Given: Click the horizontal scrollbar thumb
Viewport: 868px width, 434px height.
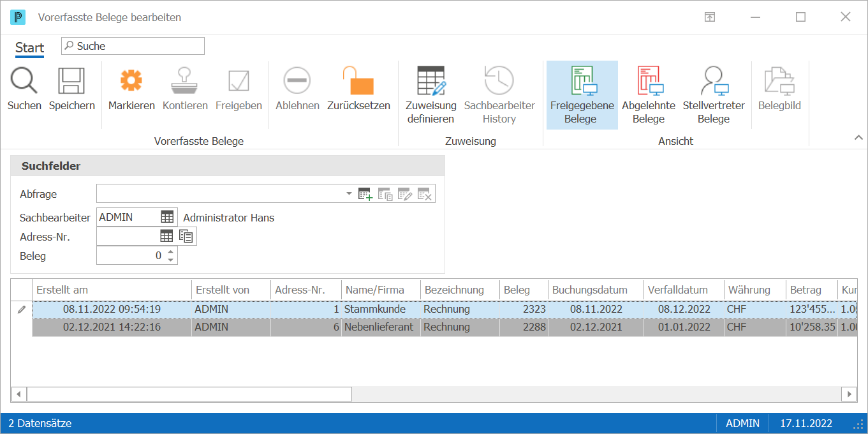Looking at the screenshot, I should click(x=189, y=394).
